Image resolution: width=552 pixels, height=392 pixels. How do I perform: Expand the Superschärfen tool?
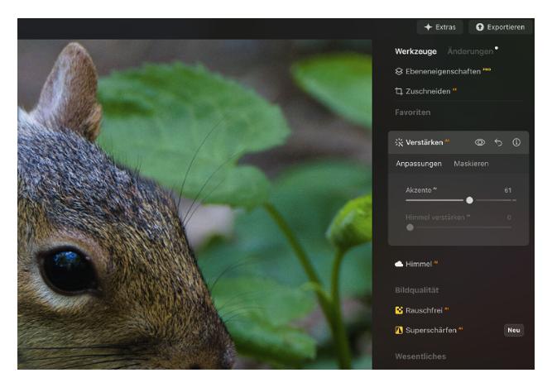[x=429, y=330]
